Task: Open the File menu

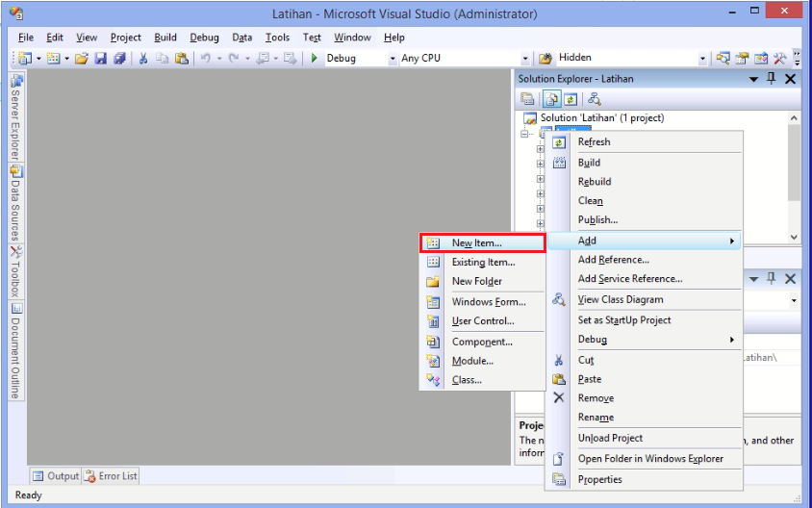Action: (x=26, y=38)
